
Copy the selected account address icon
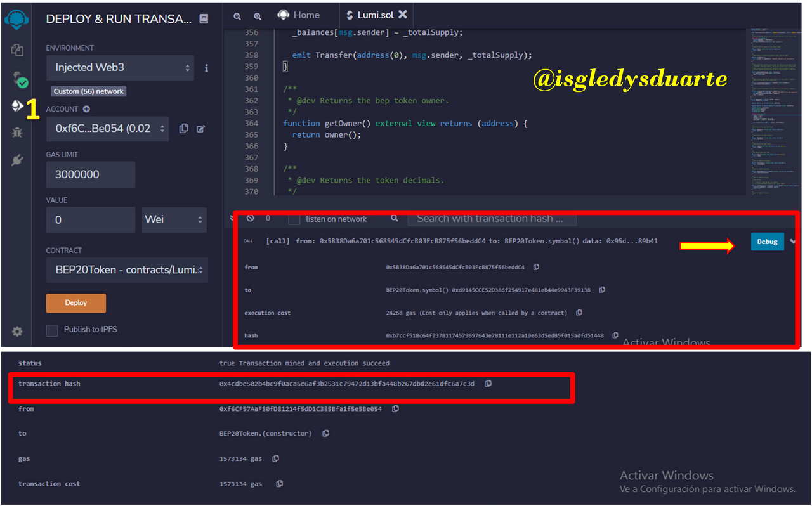pyautogui.click(x=183, y=129)
